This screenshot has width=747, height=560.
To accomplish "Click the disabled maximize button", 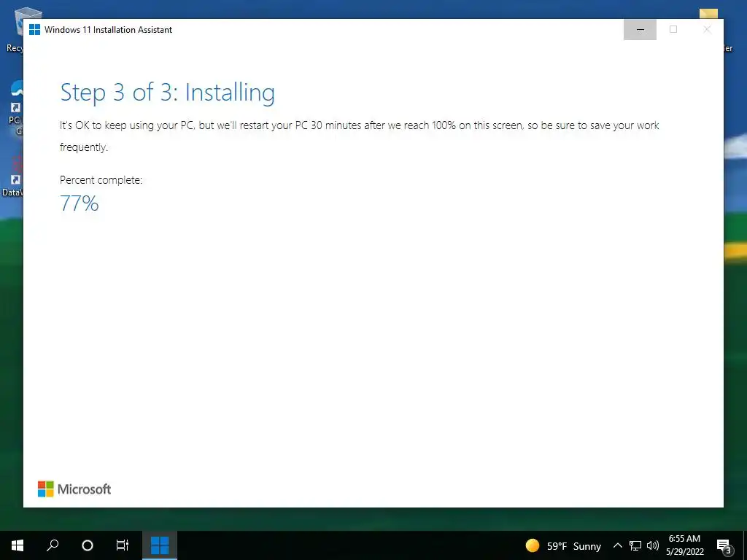I will click(x=673, y=29).
